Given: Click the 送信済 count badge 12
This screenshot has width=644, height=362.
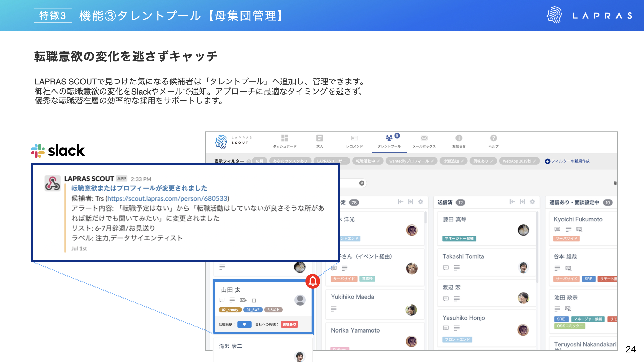Looking at the screenshot, I should click(x=461, y=202).
